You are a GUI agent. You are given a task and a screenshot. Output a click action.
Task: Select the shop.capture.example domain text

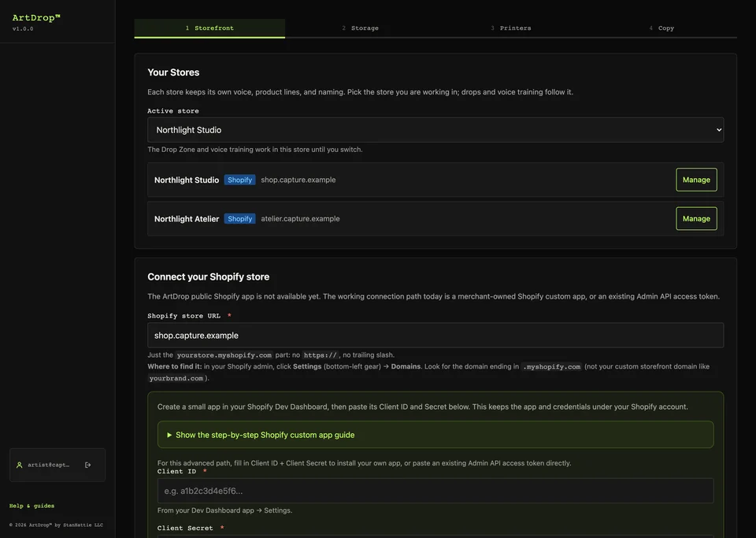pyautogui.click(x=298, y=180)
